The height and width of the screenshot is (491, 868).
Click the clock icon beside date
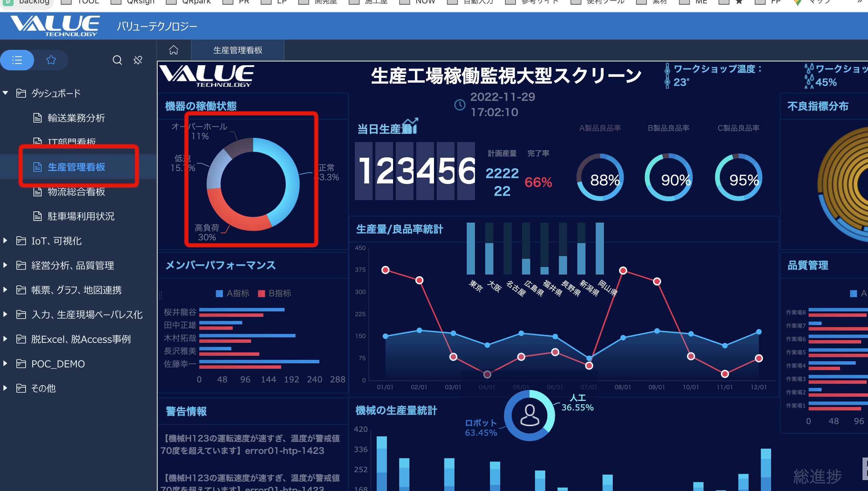pyautogui.click(x=460, y=105)
